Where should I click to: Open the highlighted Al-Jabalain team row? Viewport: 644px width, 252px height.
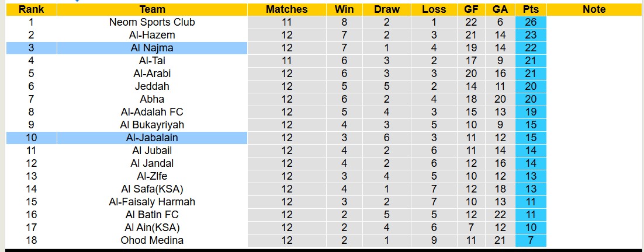point(152,138)
